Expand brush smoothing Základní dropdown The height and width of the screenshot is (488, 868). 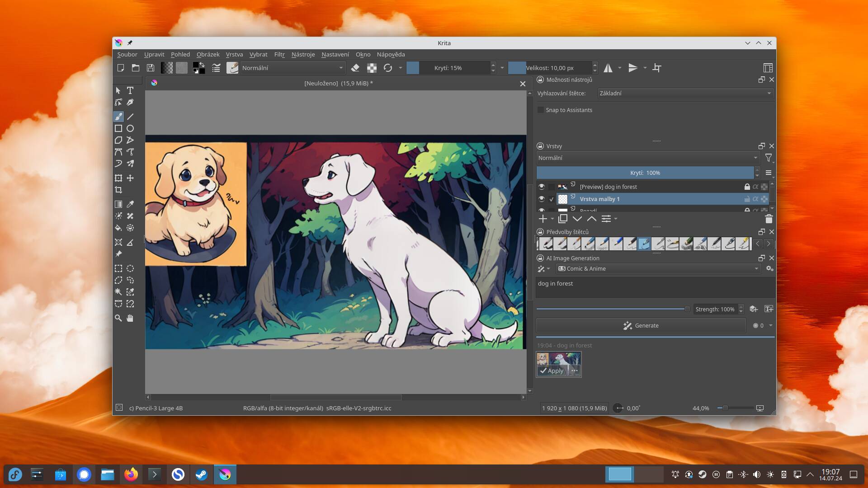pyautogui.click(x=685, y=93)
